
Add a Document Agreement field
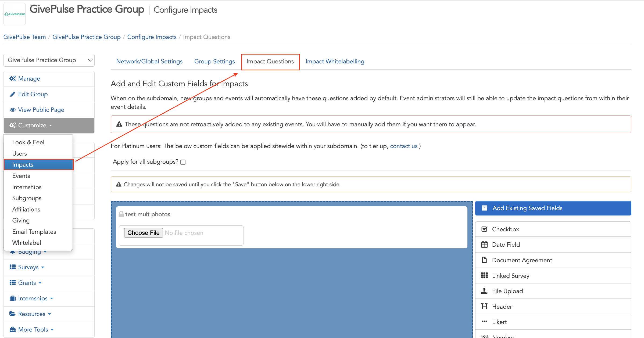(553, 260)
